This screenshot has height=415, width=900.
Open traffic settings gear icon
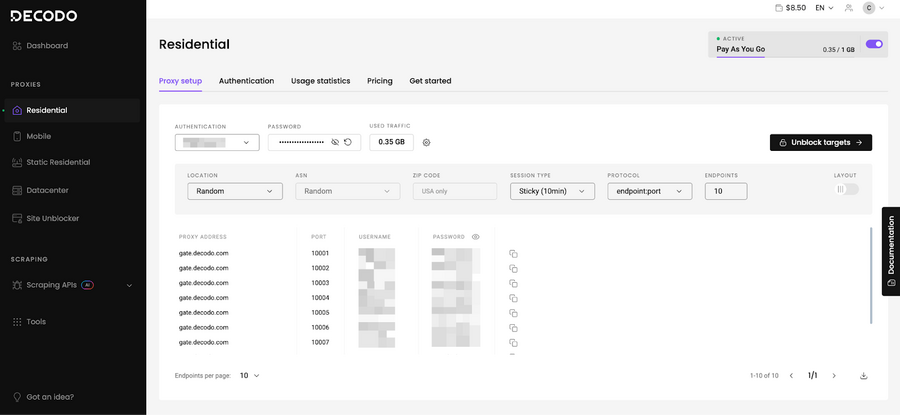pyautogui.click(x=426, y=142)
